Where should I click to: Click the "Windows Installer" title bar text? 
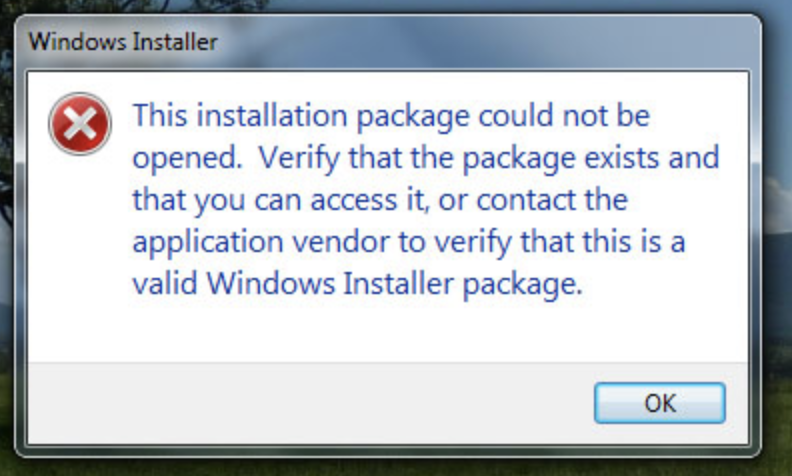tap(123, 42)
